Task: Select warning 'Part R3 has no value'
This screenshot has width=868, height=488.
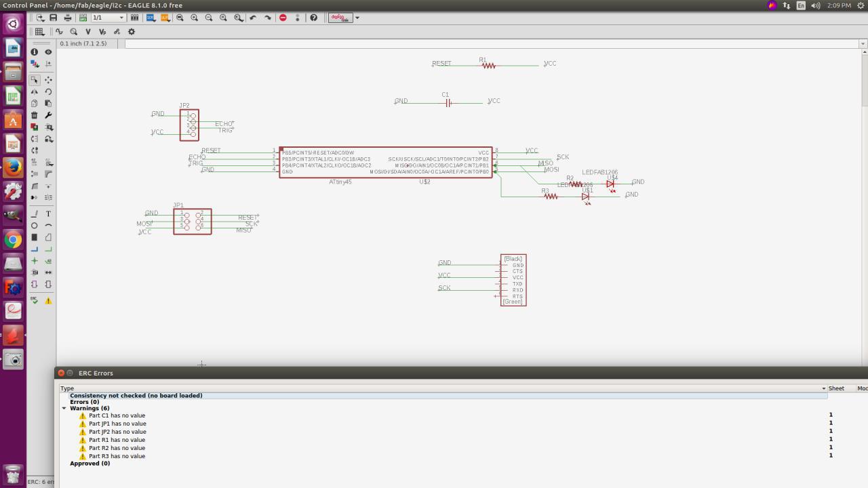Action: [117, 456]
